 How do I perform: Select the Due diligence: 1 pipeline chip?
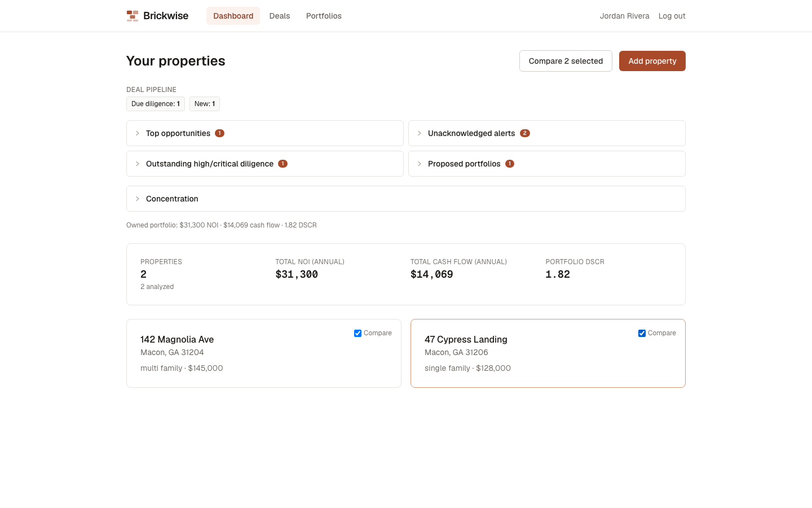coord(156,104)
